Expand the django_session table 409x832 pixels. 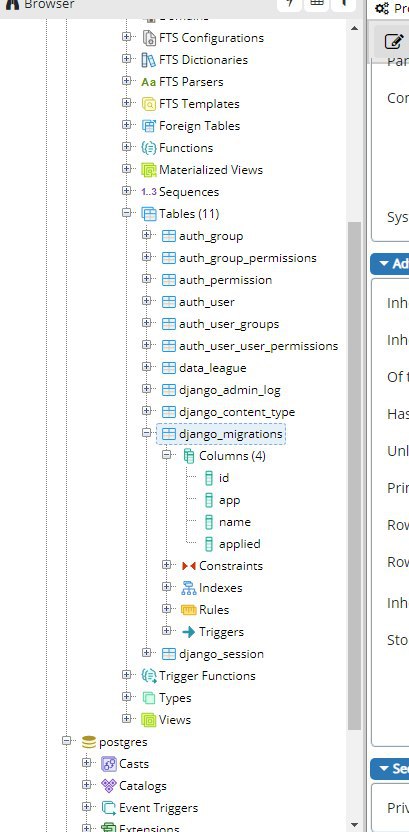click(x=146, y=653)
